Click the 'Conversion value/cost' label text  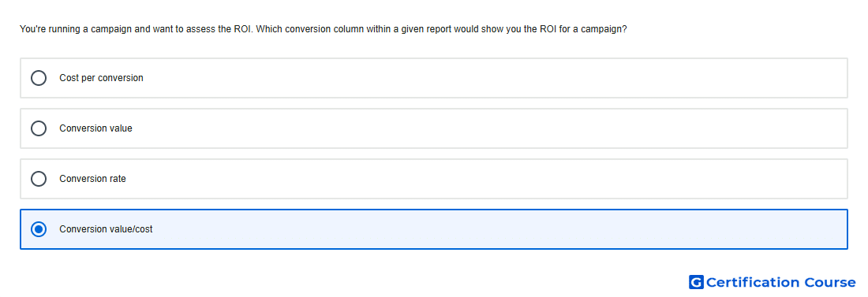pyautogui.click(x=106, y=229)
